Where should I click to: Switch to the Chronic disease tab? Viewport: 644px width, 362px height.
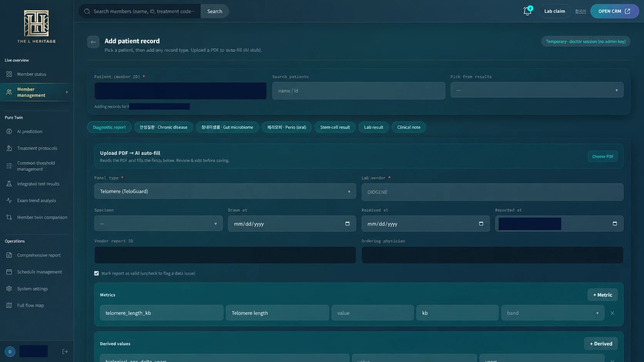(164, 127)
